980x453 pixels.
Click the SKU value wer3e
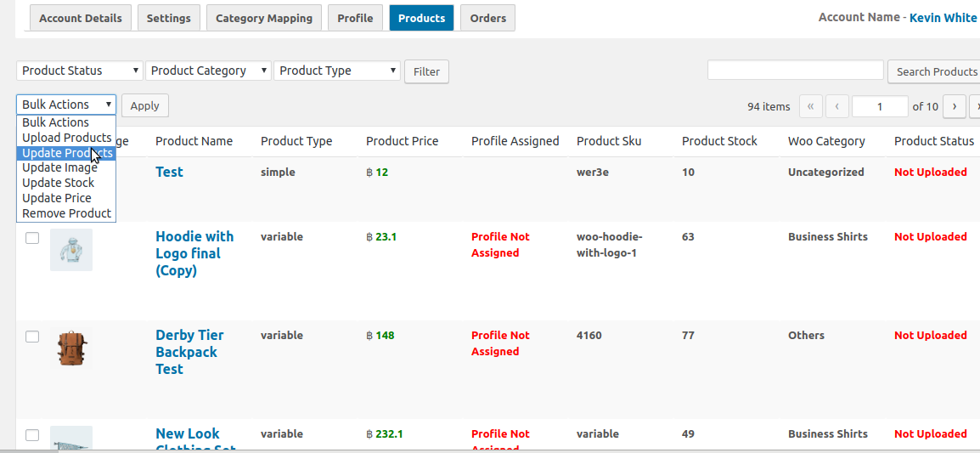pos(593,172)
